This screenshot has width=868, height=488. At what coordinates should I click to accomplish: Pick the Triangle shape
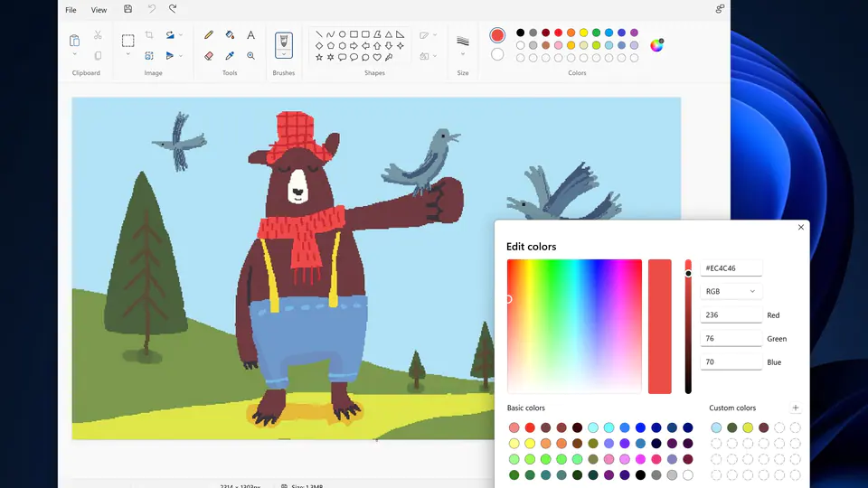(389, 34)
